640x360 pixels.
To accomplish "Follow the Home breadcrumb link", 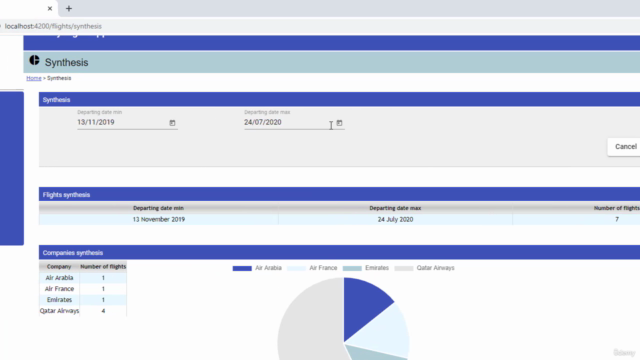I will pos(34,78).
